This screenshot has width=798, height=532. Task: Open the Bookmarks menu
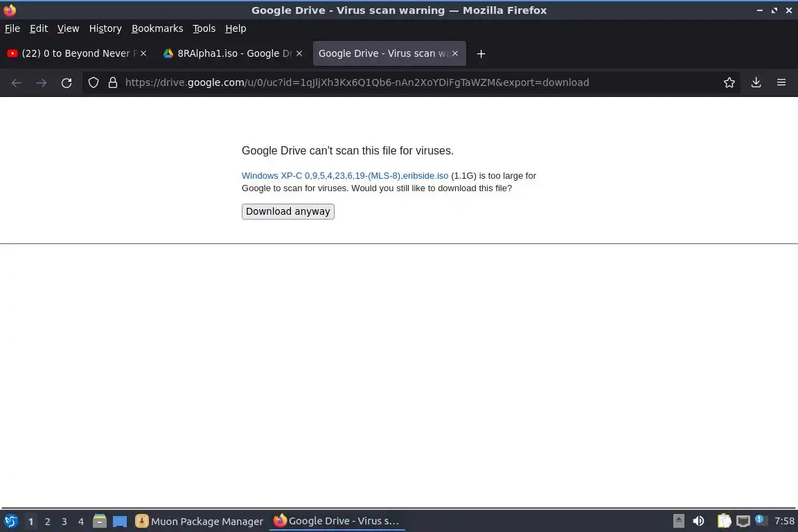point(157,28)
